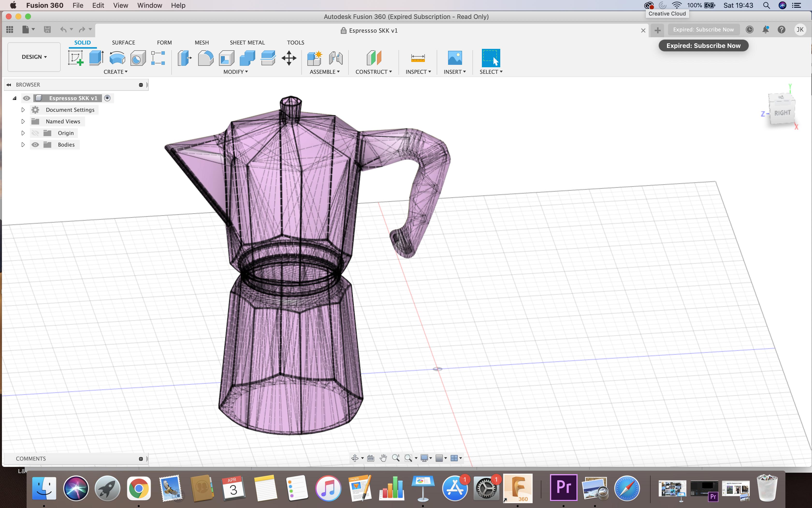The height and width of the screenshot is (508, 812).
Task: Toggle visibility of Espressso SKK v1 component
Action: pos(27,98)
